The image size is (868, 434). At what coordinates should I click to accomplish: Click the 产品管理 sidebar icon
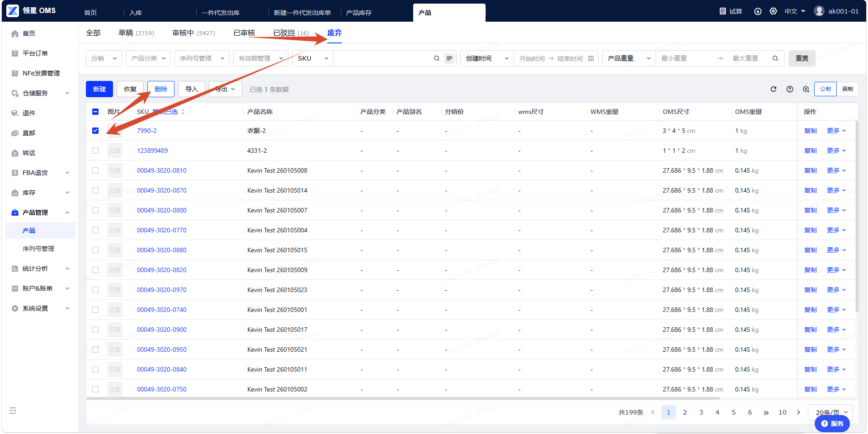[15, 212]
